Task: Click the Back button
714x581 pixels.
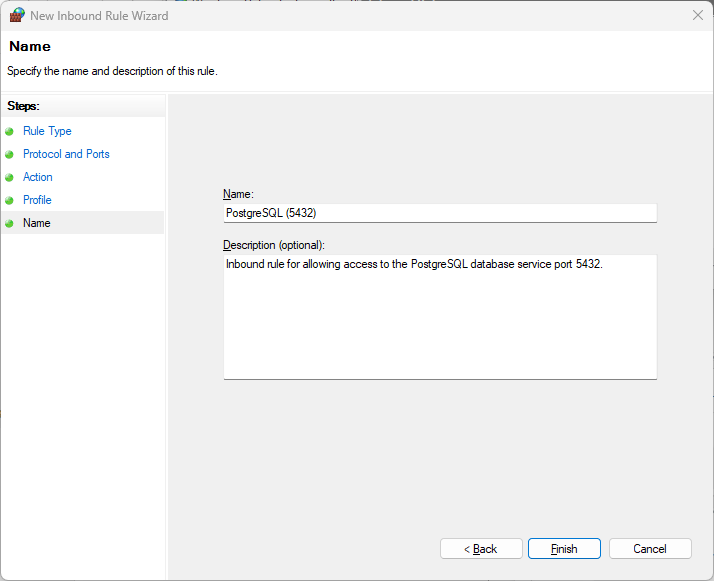Action: click(481, 549)
